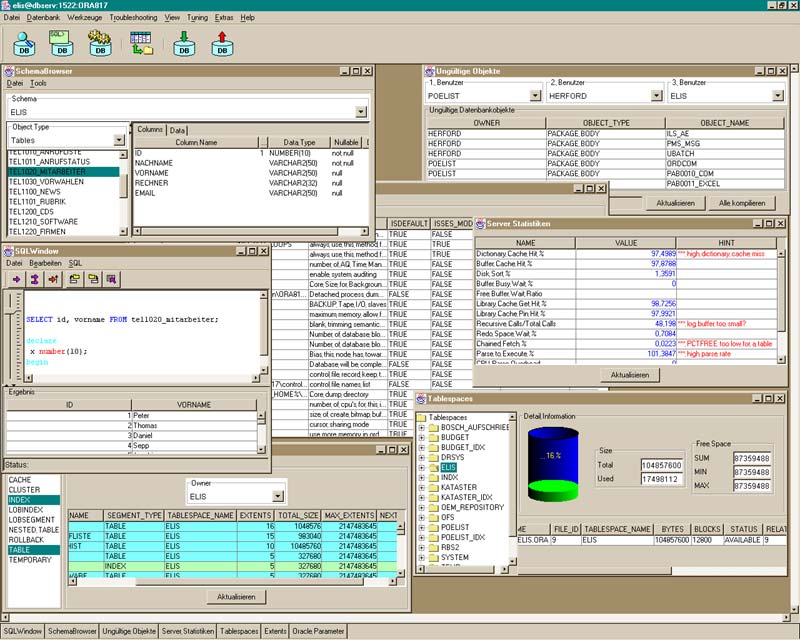Click the SQLWindow title bar icon
This screenshot has height=640, width=800.
pos(9,251)
